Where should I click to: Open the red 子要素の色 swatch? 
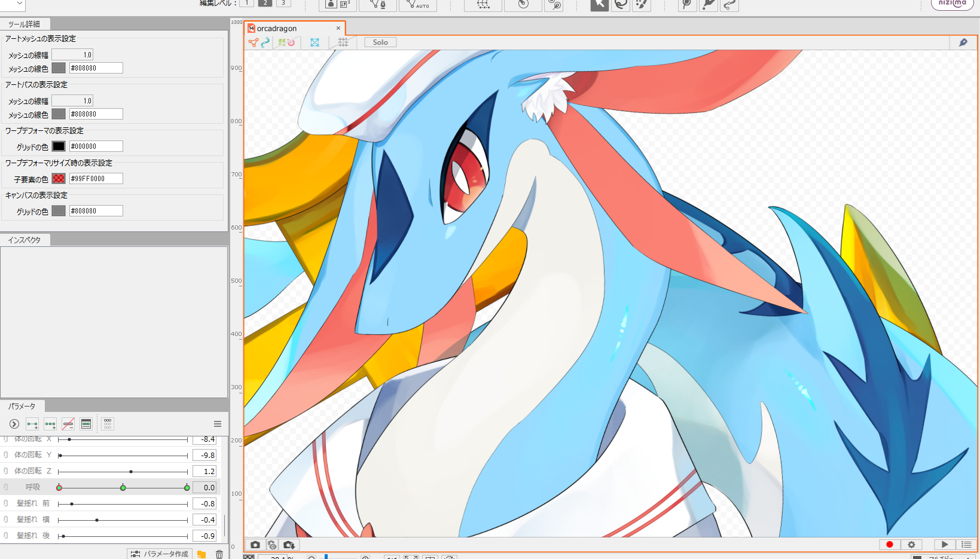point(59,179)
